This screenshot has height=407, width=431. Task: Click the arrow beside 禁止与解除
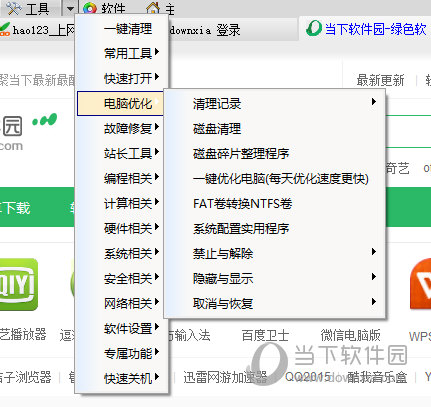[x=374, y=252]
